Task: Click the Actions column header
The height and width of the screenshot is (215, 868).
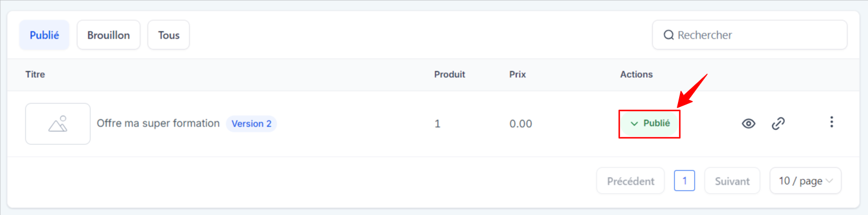Action: coord(636,74)
